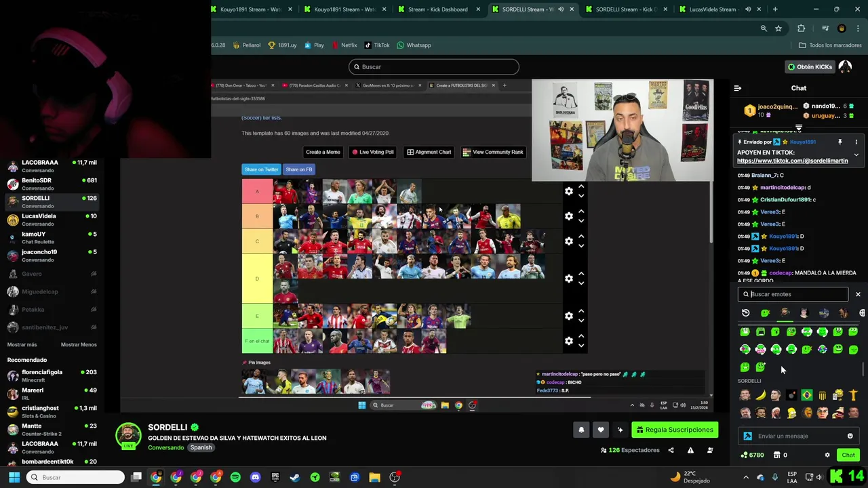
Task: Show hidden system tray icons
Action: point(746,477)
